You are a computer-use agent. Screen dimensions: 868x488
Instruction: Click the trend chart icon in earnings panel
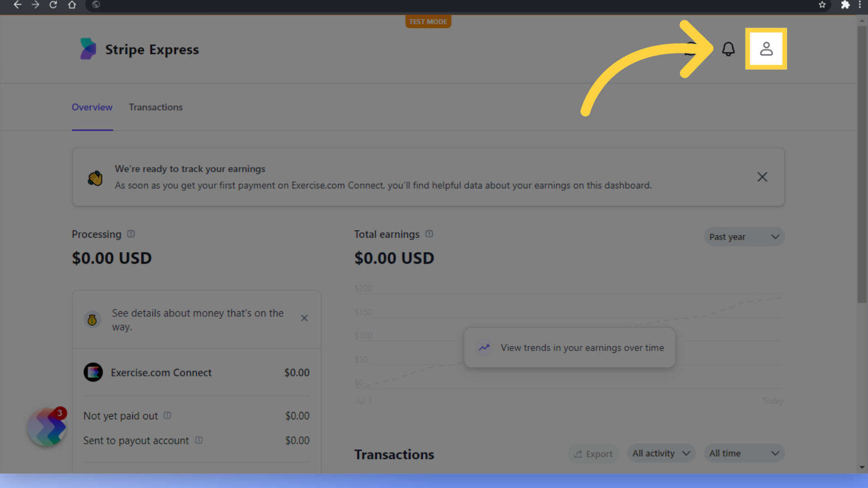tap(485, 347)
